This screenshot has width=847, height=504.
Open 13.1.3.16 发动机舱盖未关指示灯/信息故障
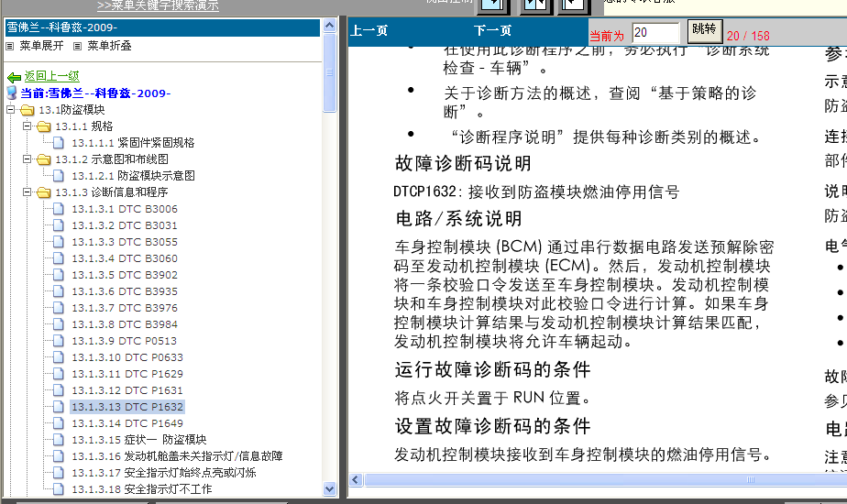tap(177, 456)
